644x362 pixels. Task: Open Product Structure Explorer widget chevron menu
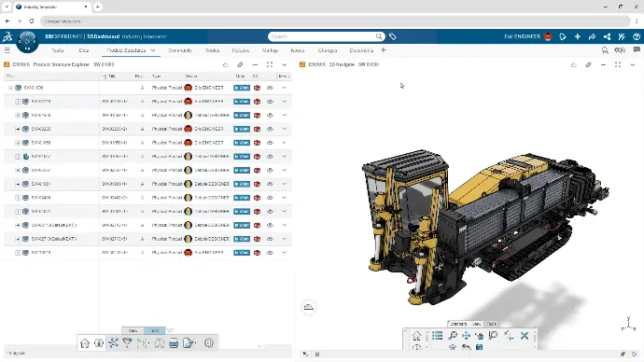285,64
